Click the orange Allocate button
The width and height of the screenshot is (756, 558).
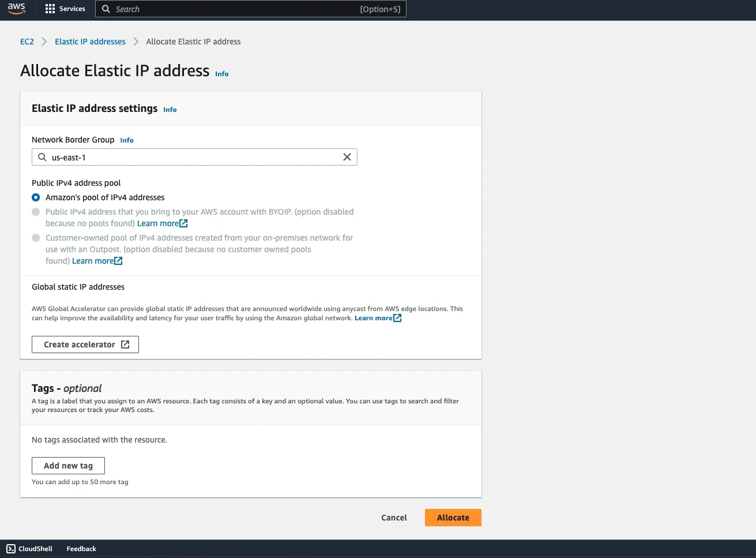[x=453, y=518]
